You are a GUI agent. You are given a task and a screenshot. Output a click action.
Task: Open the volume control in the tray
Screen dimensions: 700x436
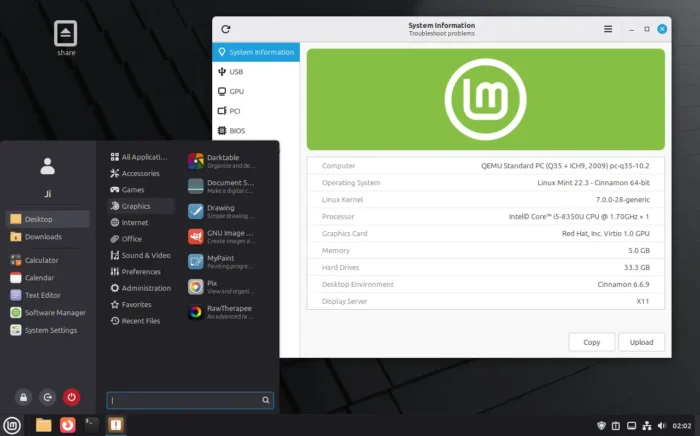[662, 426]
